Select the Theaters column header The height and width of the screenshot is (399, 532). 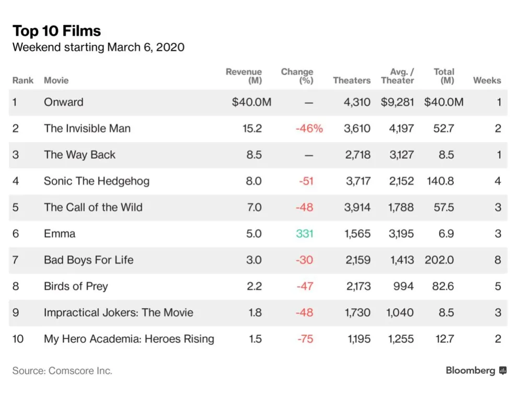352,80
